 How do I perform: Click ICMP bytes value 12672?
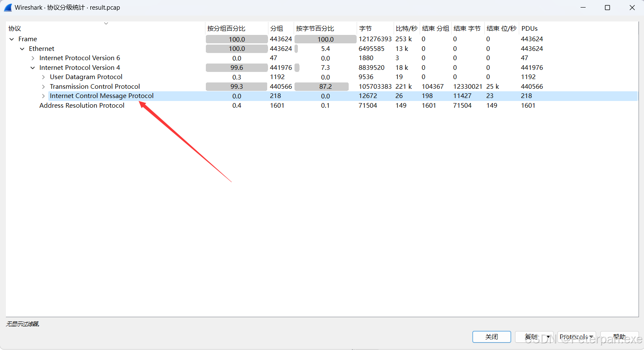pyautogui.click(x=368, y=96)
